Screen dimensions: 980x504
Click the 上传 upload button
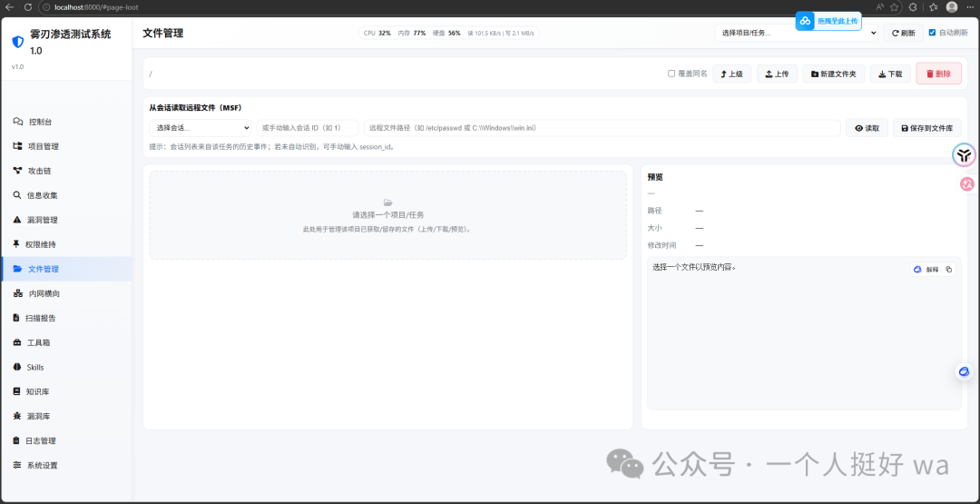(x=777, y=74)
